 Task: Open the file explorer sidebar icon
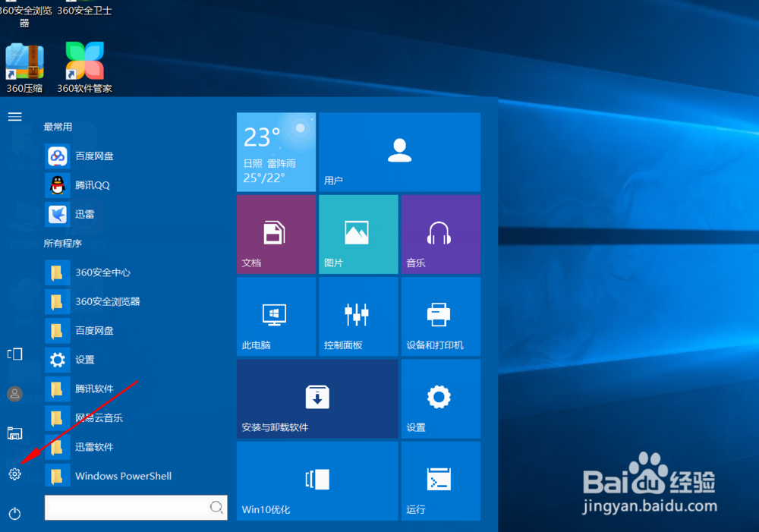click(x=14, y=433)
